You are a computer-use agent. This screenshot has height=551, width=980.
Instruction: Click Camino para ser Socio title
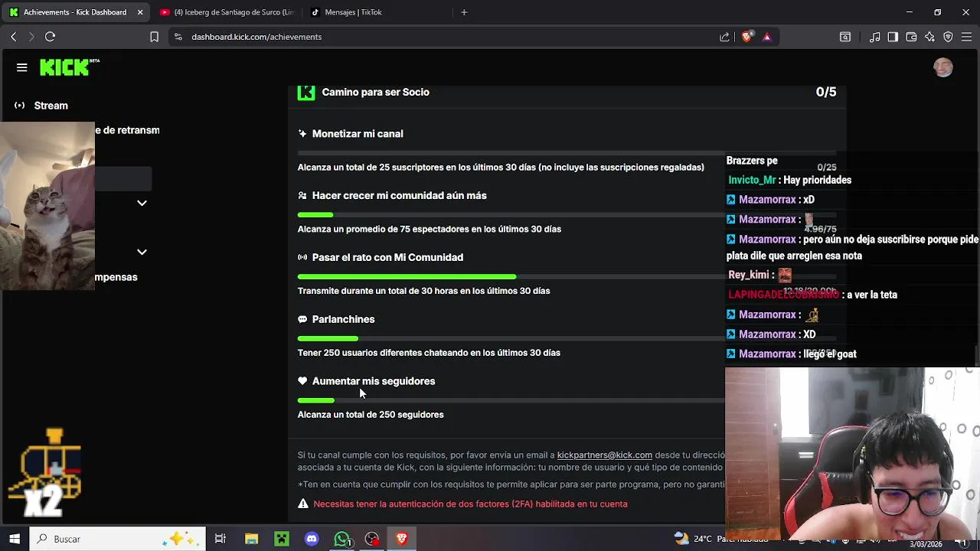(x=375, y=92)
